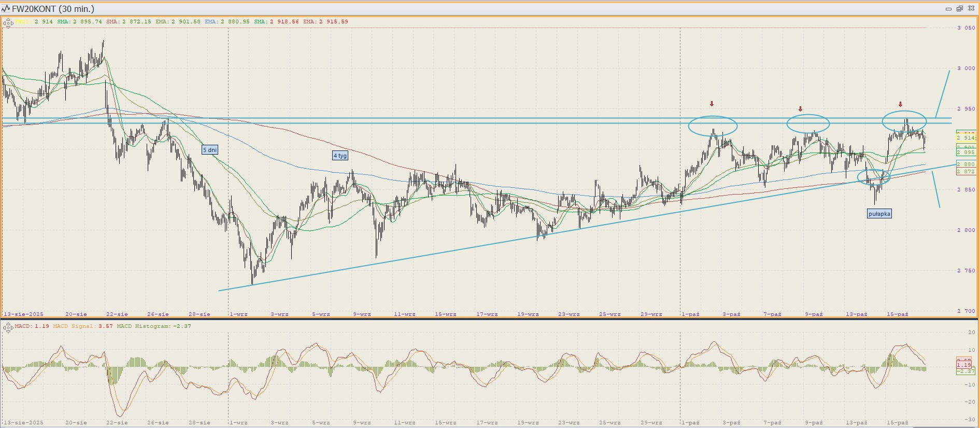The height and width of the screenshot is (428, 980).
Task: Click the red arrow marker above the middle ellipse
Action: (x=800, y=109)
